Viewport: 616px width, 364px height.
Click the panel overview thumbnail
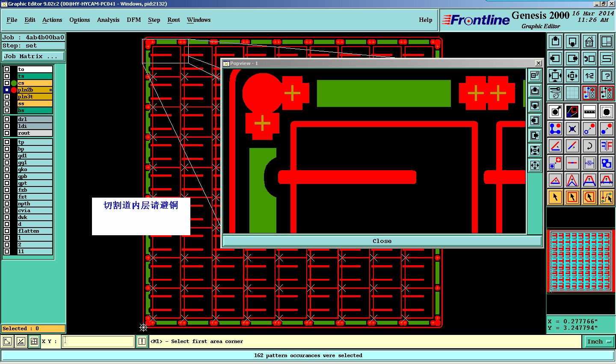(581, 261)
